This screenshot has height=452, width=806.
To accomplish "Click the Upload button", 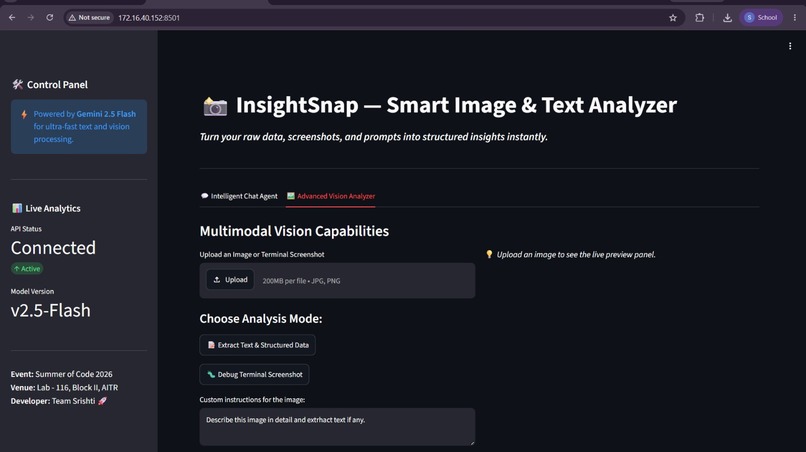I will (x=230, y=280).
